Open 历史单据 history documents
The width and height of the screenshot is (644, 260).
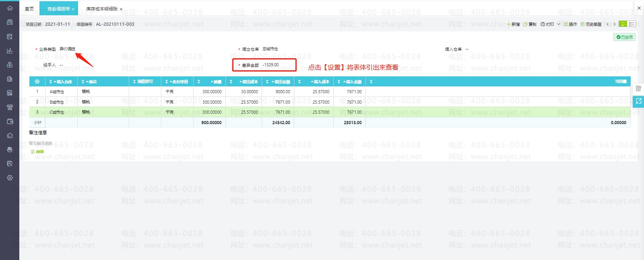tap(591, 24)
